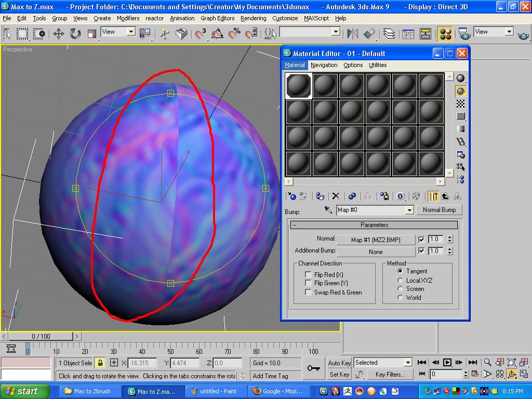Select the World method radio button
The height and width of the screenshot is (399, 532).
coord(400,298)
